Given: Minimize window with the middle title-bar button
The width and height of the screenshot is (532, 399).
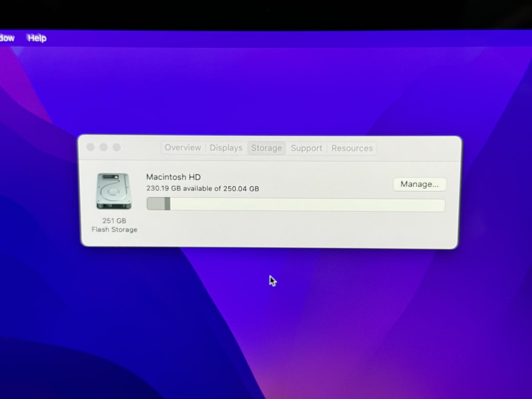Looking at the screenshot, I should (x=104, y=147).
